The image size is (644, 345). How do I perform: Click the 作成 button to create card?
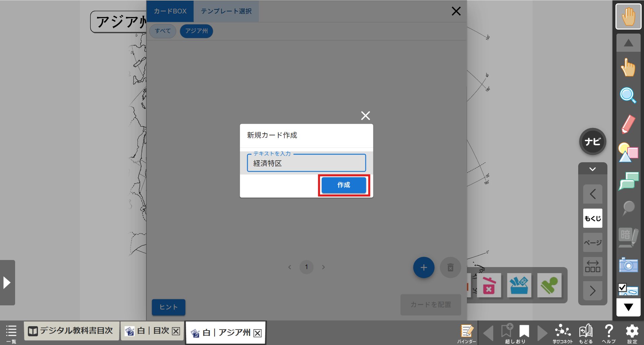(x=343, y=185)
